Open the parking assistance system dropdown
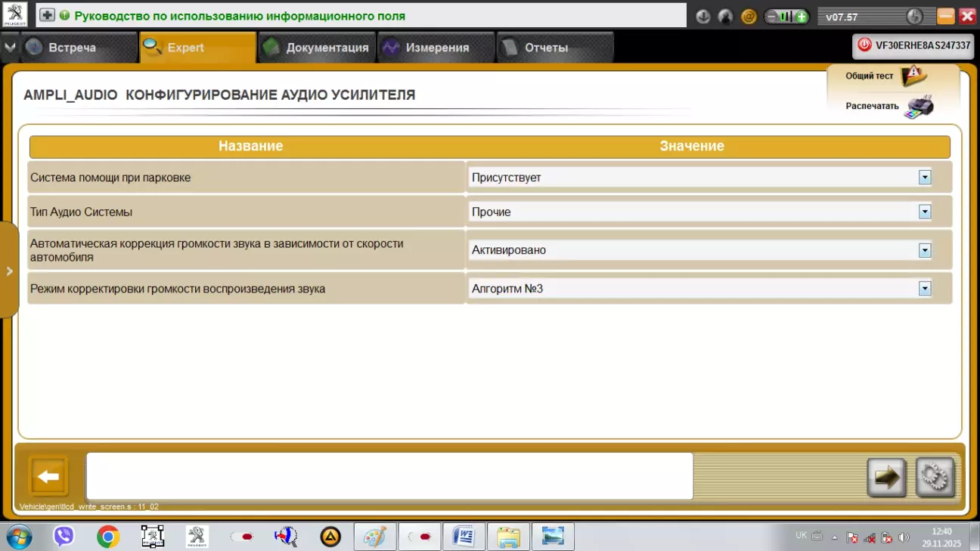This screenshot has height=551, width=980. pos(924,178)
